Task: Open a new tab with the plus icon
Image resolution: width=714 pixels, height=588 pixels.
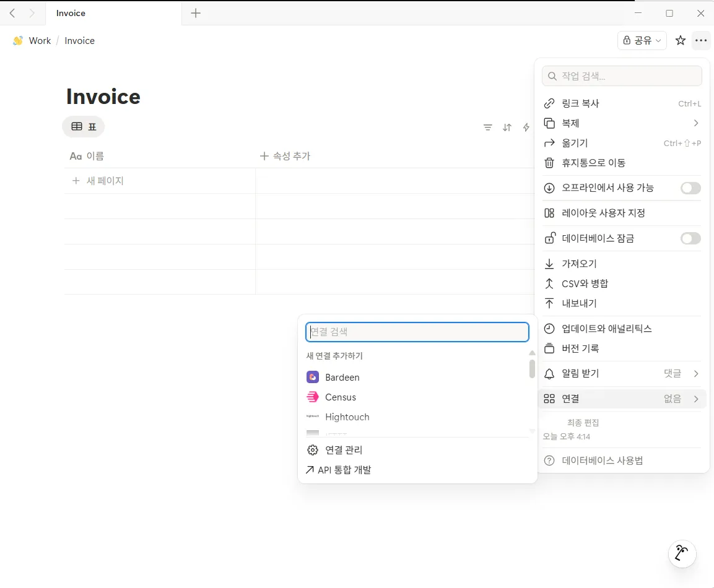Action: click(x=196, y=12)
